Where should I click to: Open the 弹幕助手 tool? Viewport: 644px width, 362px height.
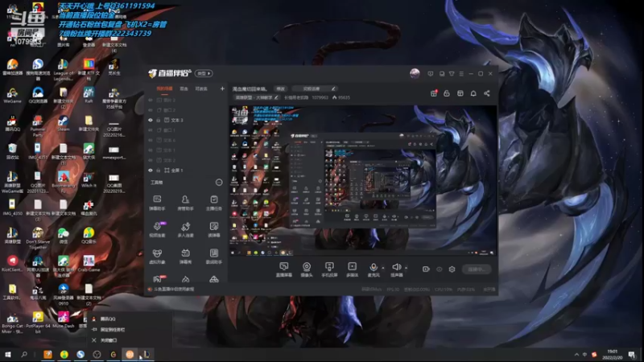pos(157,203)
